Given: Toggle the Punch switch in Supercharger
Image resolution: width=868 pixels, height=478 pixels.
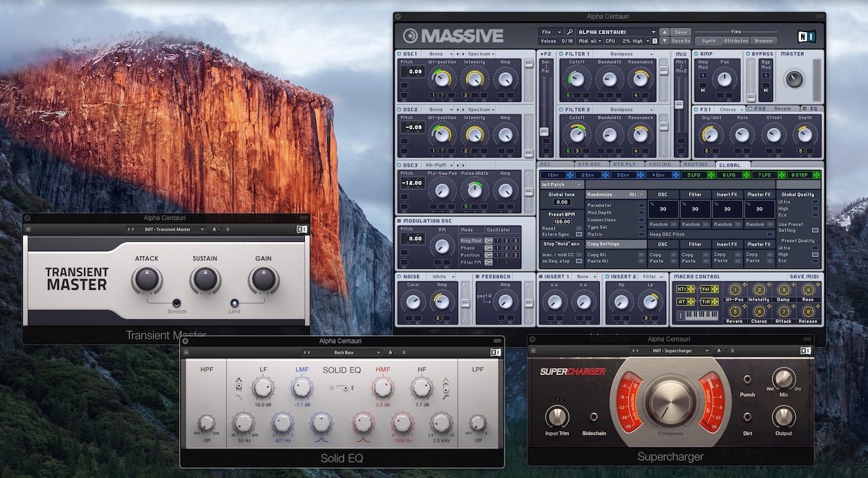Looking at the screenshot, I should tap(747, 379).
